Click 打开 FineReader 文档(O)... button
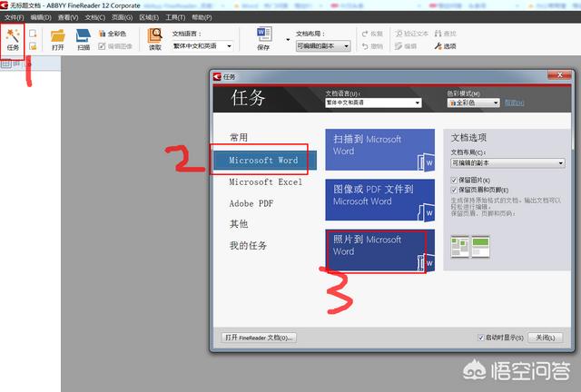Viewport: 581px width, 392px height. 259,338
